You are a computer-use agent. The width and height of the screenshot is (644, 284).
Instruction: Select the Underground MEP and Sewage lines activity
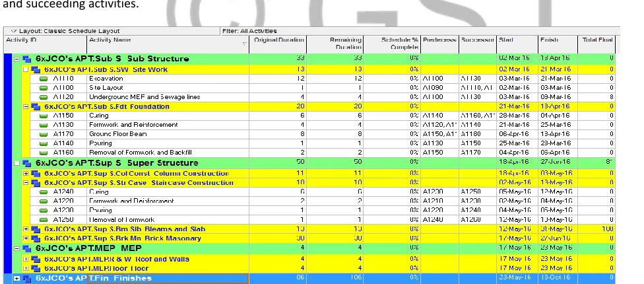pyautogui.click(x=145, y=97)
